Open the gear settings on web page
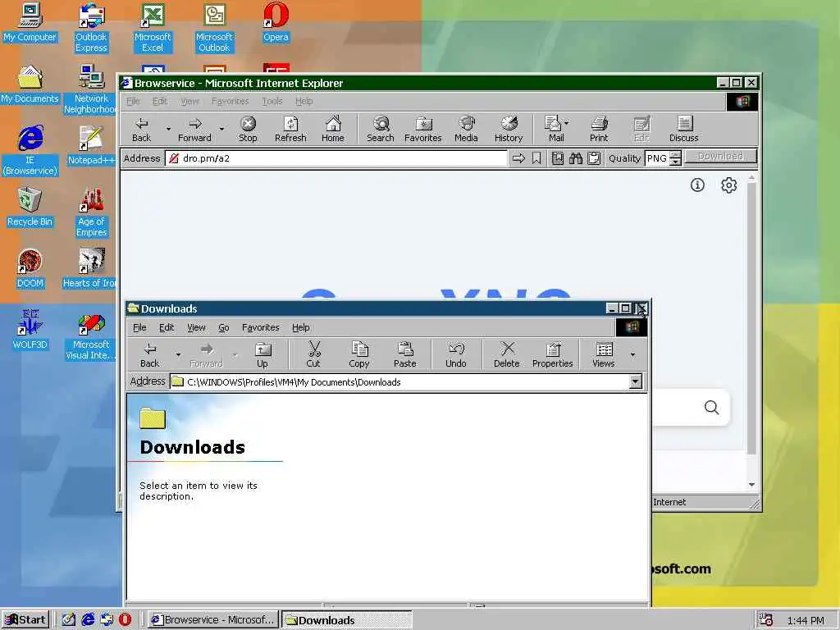 click(728, 185)
